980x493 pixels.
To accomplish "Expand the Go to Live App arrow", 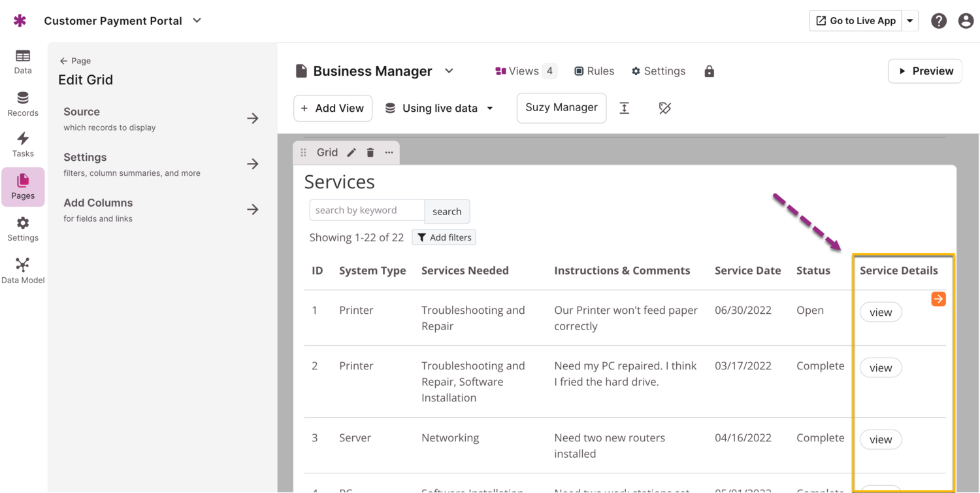I will (x=910, y=21).
